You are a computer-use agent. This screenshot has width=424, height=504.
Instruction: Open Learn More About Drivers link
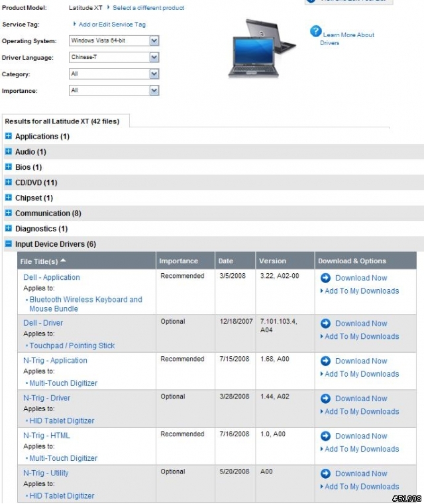pyautogui.click(x=347, y=38)
